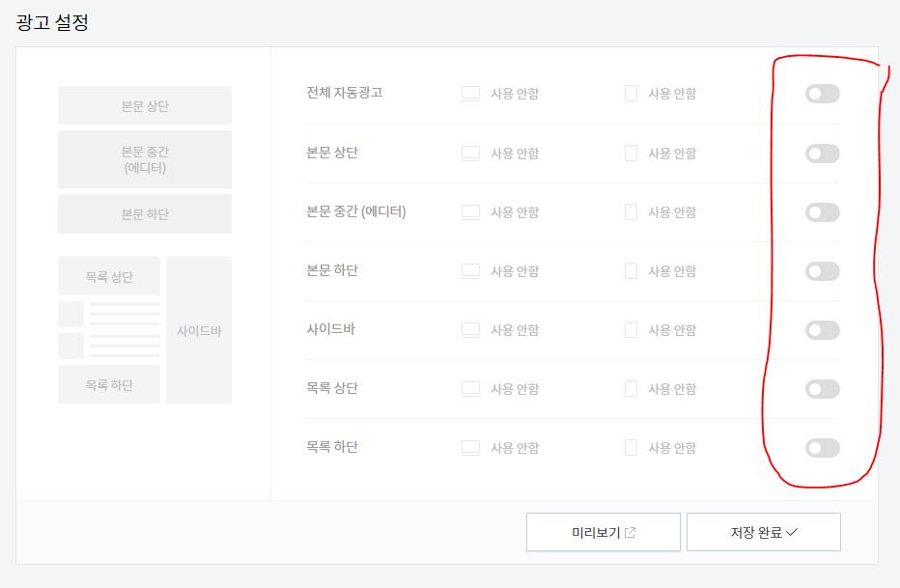Click the mobile icon in 전체 자동광고 row
Screen dimensions: 900x588
[631, 94]
